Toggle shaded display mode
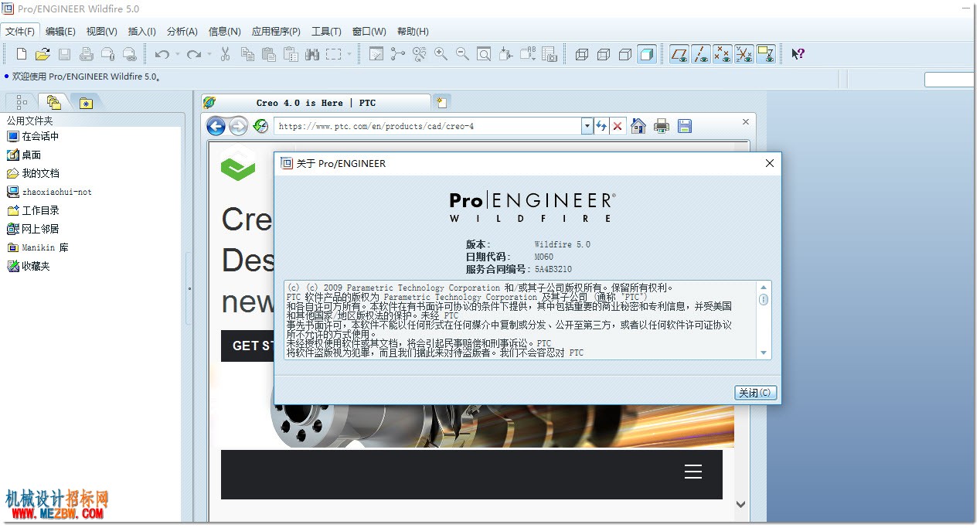This screenshot has width=980, height=528. 647,54
